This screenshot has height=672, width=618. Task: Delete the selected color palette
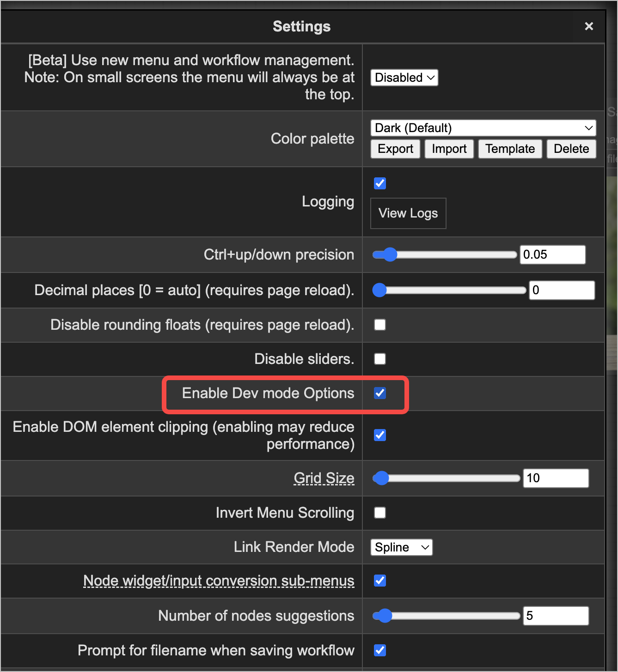(x=571, y=149)
